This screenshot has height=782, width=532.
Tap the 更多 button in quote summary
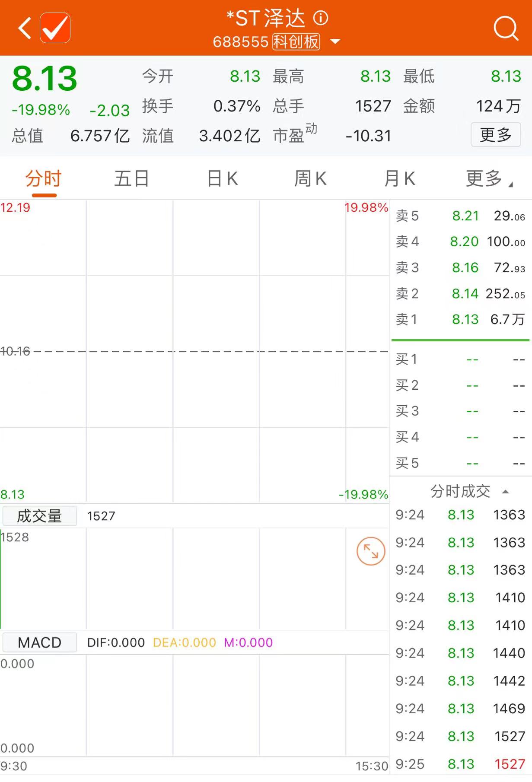coord(495,135)
